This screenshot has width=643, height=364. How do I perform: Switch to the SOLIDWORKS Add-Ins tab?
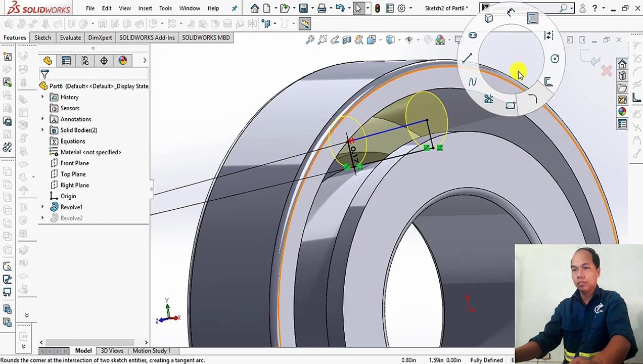click(147, 37)
